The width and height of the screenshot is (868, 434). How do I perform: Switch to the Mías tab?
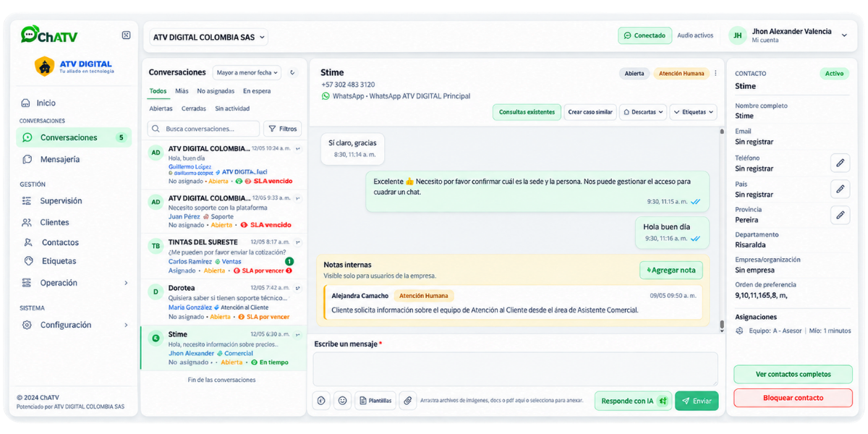pyautogui.click(x=182, y=91)
